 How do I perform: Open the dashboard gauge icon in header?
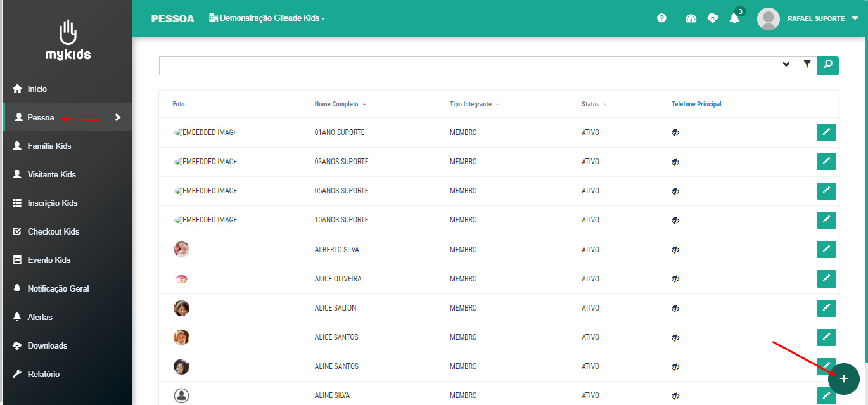click(x=691, y=18)
